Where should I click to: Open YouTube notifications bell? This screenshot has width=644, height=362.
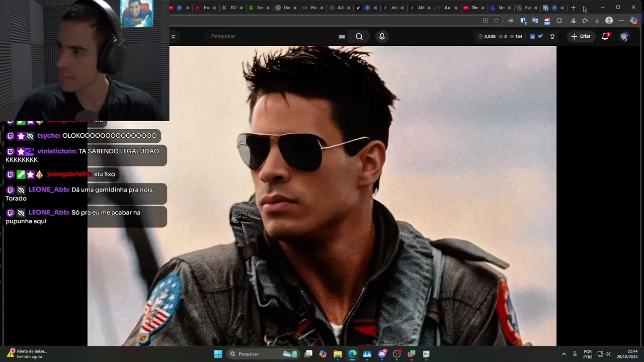pos(605,36)
